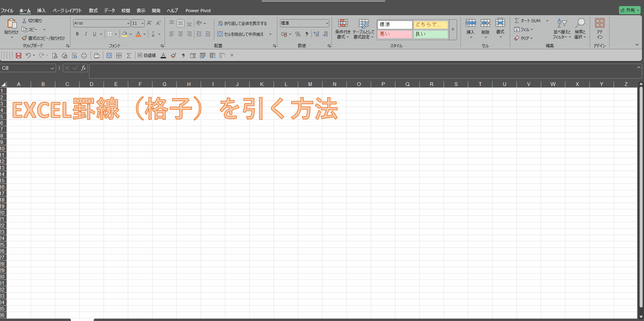
Task: Click the Format Painter brush icon
Action: [x=24, y=38]
